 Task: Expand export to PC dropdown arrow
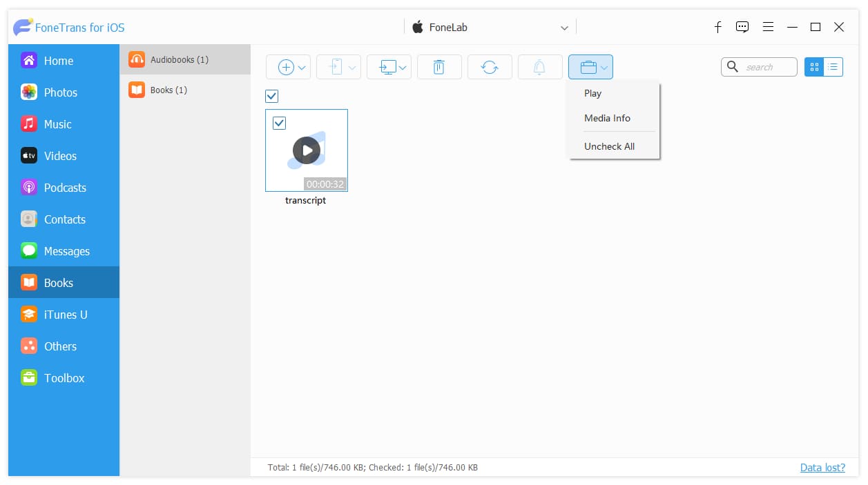403,68
